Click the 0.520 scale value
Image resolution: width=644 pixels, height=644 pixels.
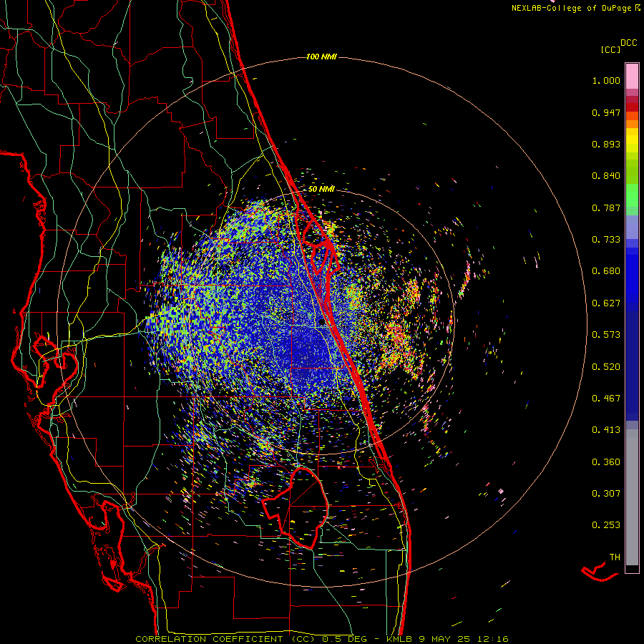point(606,367)
